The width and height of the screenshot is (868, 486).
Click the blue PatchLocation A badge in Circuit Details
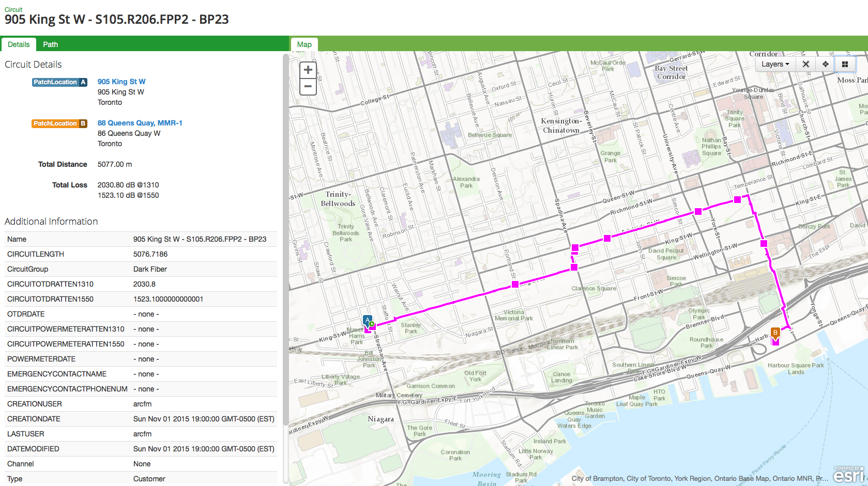[x=59, y=82]
